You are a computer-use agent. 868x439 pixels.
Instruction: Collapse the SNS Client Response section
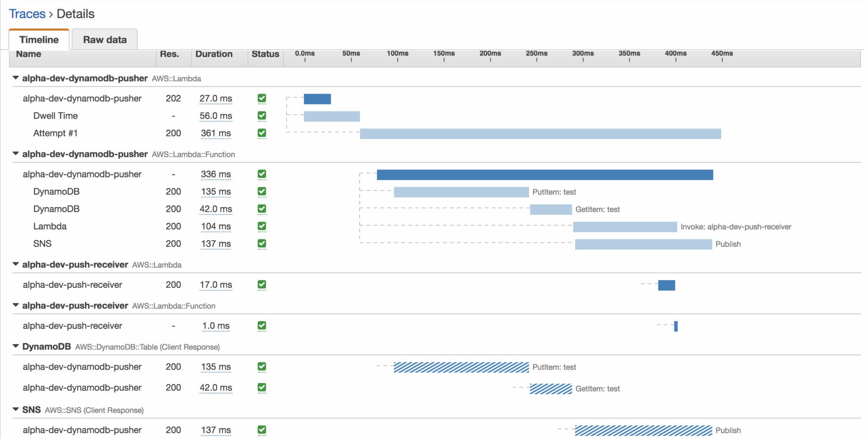pos(15,409)
